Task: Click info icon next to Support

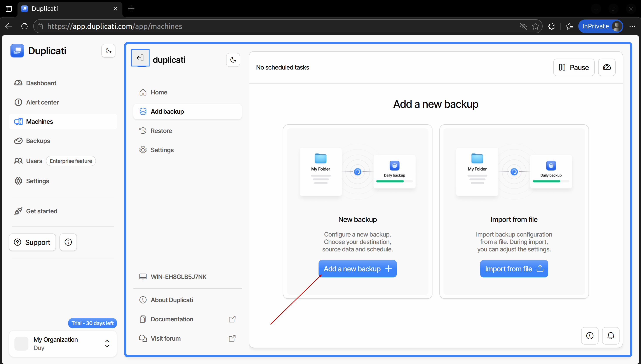Action: tap(68, 242)
